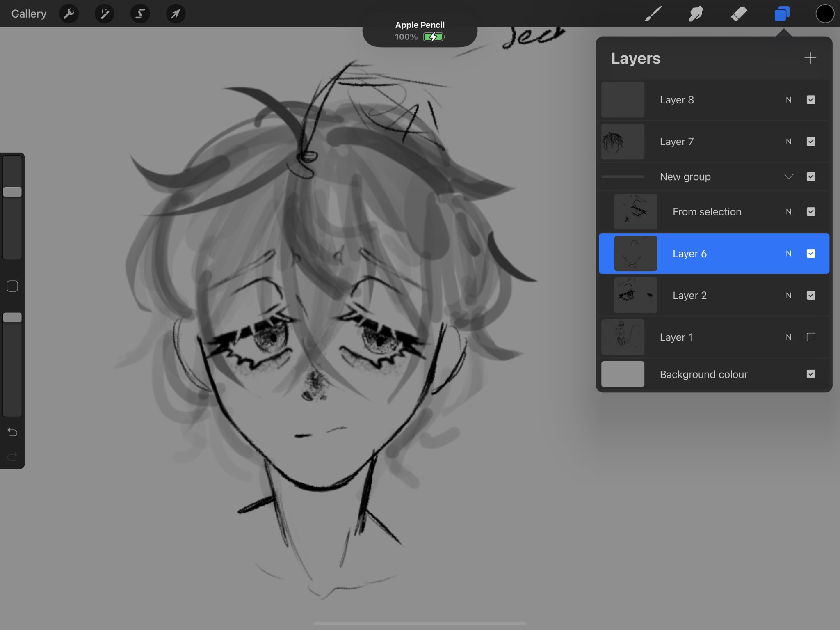The height and width of the screenshot is (630, 840).
Task: Enable Layer 1 visibility checkbox
Action: [x=811, y=337]
